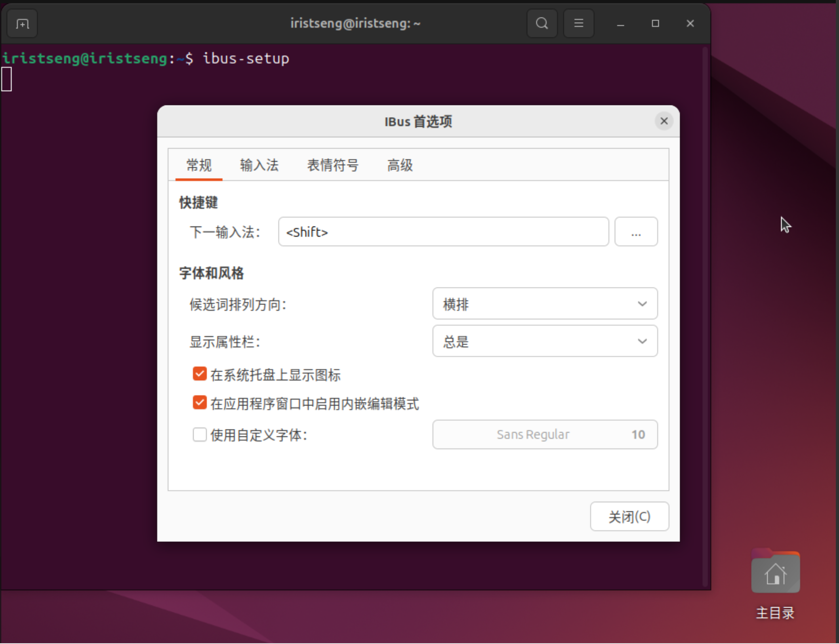Open the 表情符号 tab
839x644 pixels.
pos(333,165)
